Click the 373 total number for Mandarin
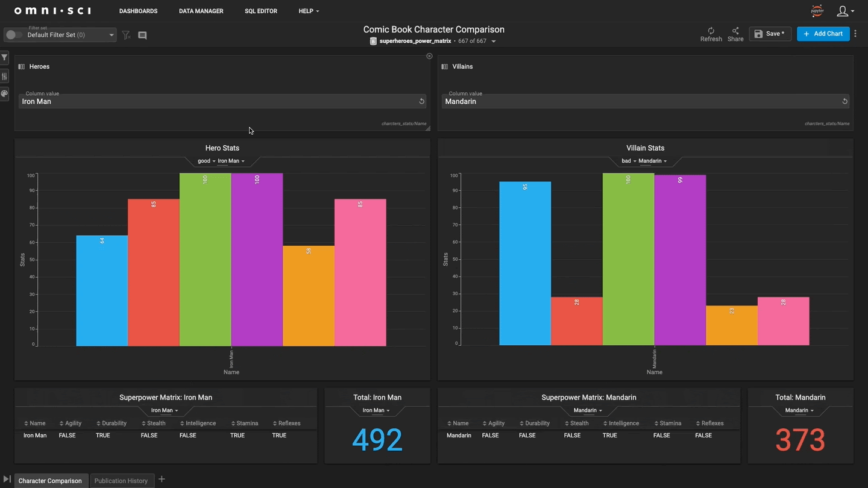Viewport: 868px width, 488px height. [800, 440]
